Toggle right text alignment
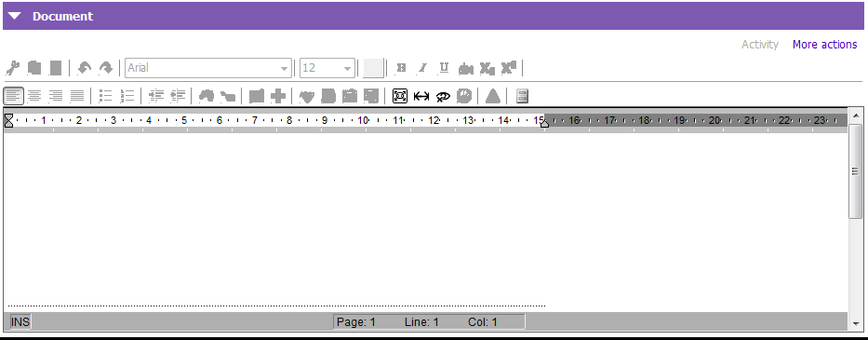This screenshot has height=340, width=868. pos(56,96)
